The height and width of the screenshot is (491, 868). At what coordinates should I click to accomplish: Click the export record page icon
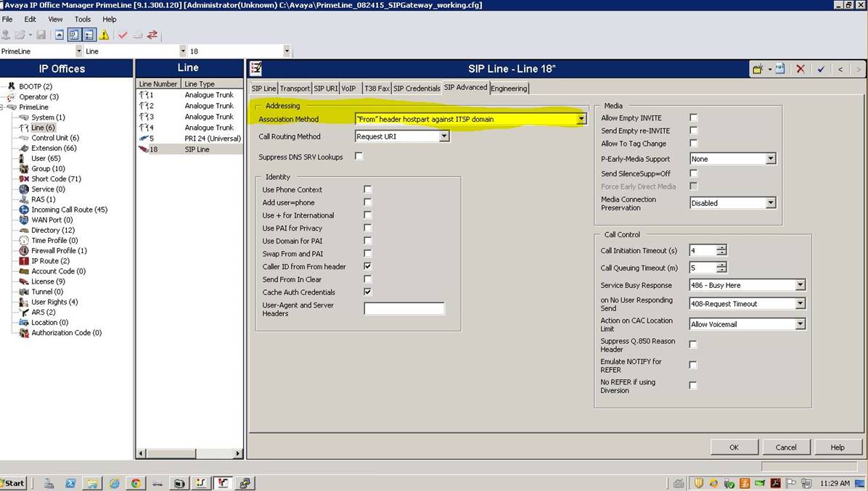[x=779, y=69]
